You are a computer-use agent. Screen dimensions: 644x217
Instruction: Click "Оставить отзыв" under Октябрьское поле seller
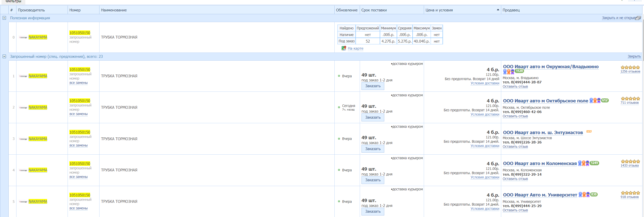tap(515, 116)
